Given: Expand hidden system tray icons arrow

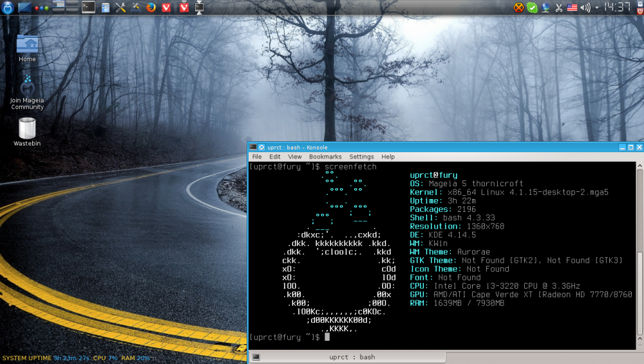Looking at the screenshot, I should point(597,7).
